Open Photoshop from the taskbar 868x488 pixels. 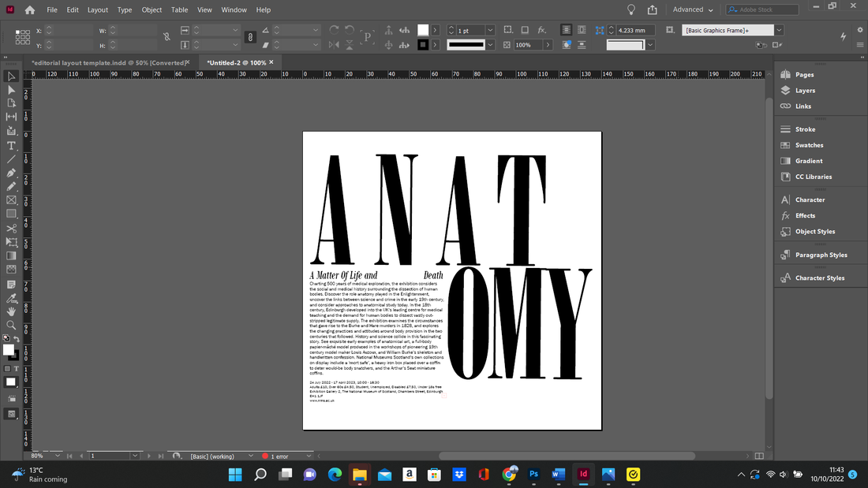pyautogui.click(x=533, y=474)
